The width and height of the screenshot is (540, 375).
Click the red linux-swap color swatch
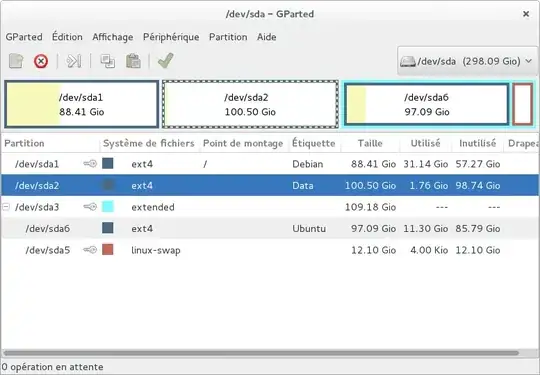[108, 250]
